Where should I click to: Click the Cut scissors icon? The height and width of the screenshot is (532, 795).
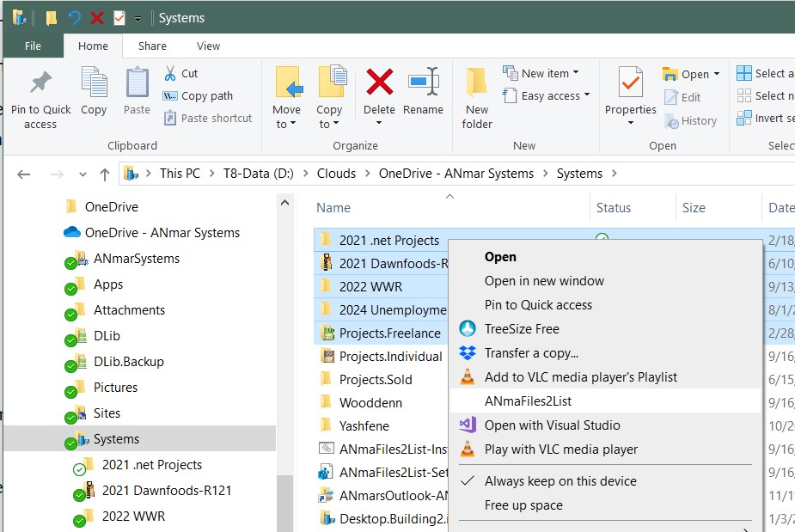(170, 74)
